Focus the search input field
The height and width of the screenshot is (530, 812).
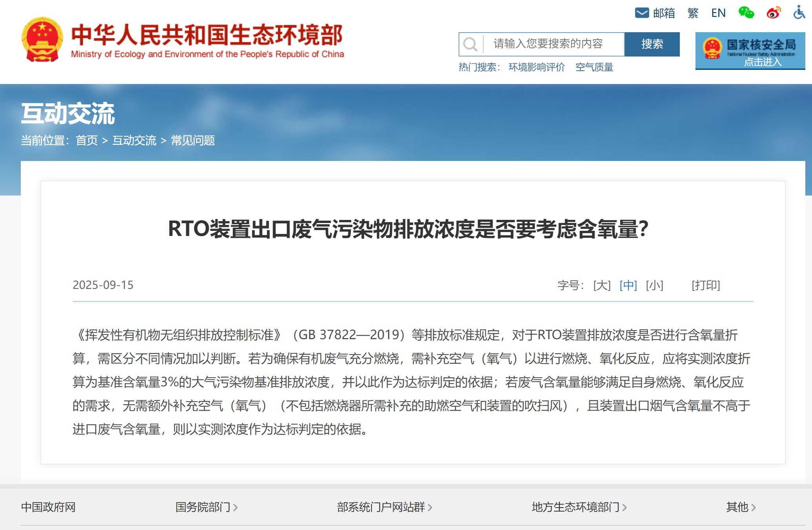pyautogui.click(x=553, y=44)
